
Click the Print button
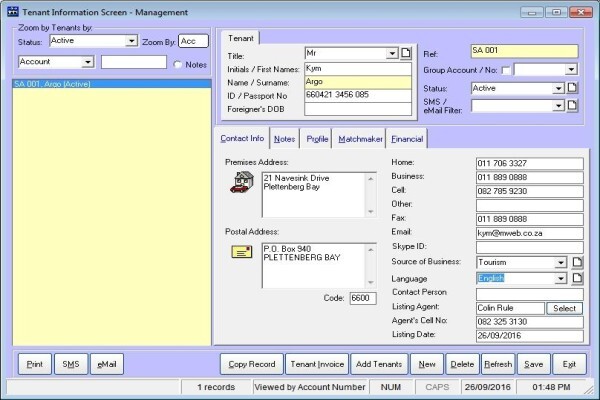35,364
